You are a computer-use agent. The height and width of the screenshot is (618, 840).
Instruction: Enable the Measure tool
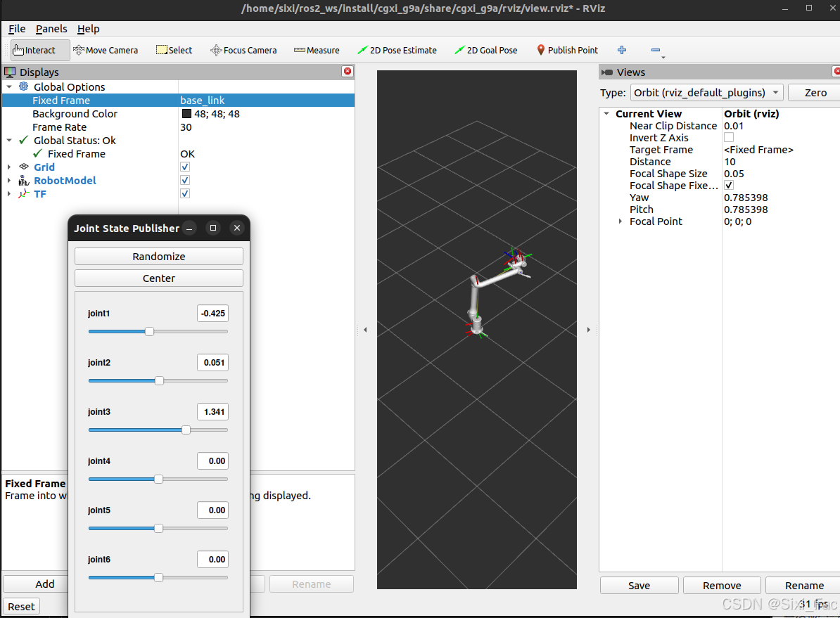317,50
